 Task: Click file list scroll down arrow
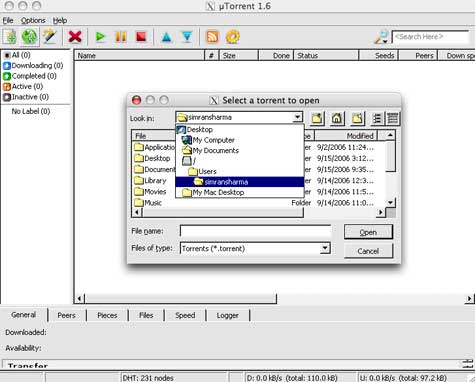pyautogui.click(x=390, y=202)
